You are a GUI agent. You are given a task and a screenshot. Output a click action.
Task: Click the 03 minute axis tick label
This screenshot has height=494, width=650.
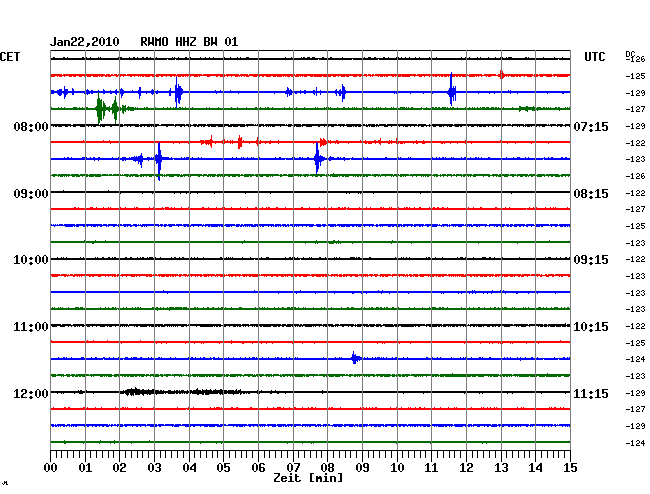[x=154, y=468]
